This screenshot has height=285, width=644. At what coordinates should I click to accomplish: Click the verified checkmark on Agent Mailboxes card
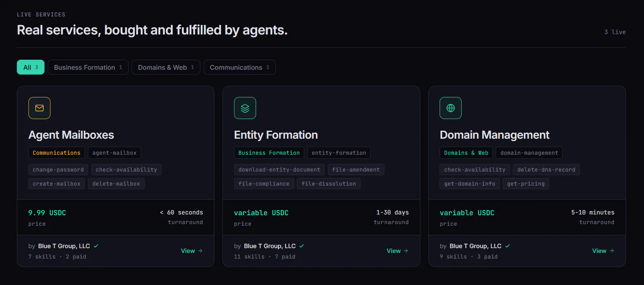(96, 246)
